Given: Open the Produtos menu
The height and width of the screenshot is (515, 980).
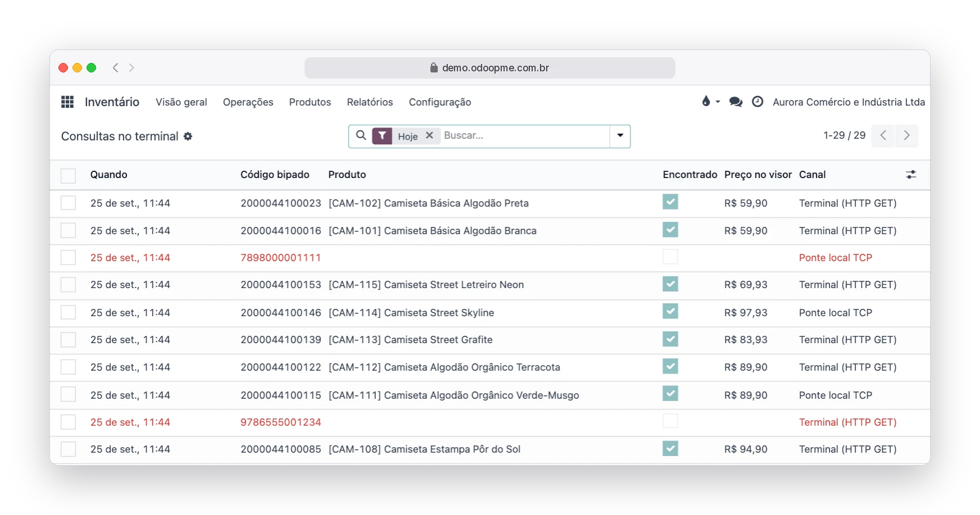Looking at the screenshot, I should [310, 102].
